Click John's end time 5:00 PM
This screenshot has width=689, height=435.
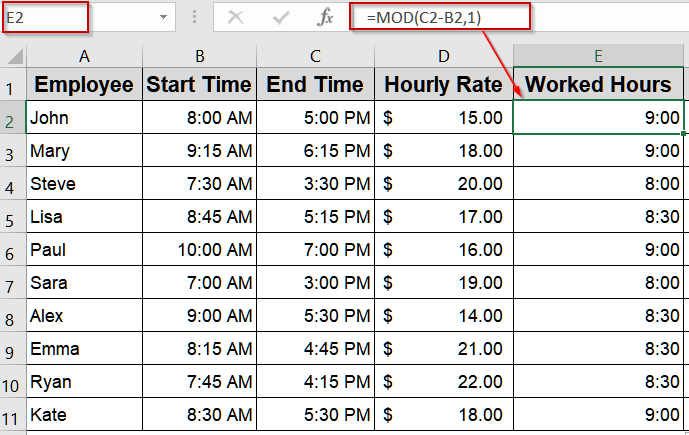click(x=315, y=117)
